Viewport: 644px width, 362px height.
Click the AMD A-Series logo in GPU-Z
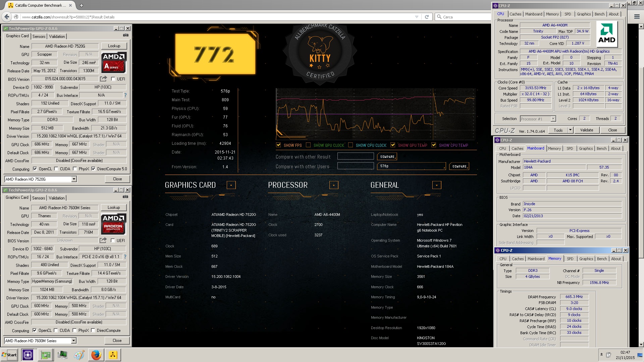[114, 62]
